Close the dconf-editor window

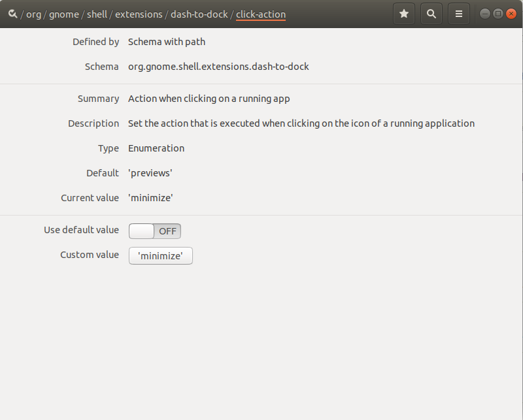[x=511, y=12]
